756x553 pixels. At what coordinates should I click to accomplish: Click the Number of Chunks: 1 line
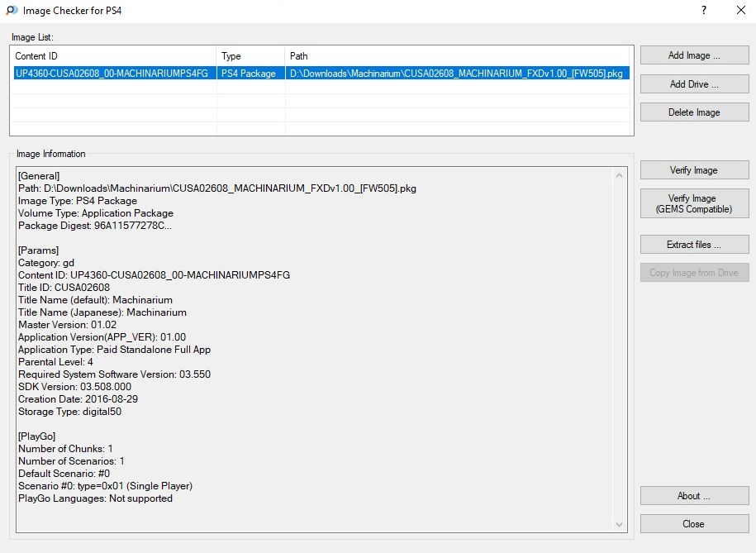pyautogui.click(x=65, y=449)
